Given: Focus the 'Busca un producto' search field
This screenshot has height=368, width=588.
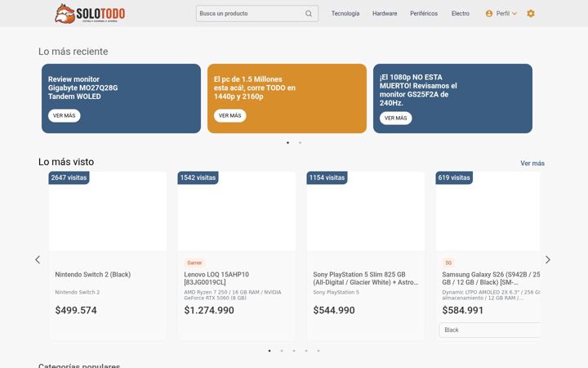Looking at the screenshot, I should click(x=257, y=14).
